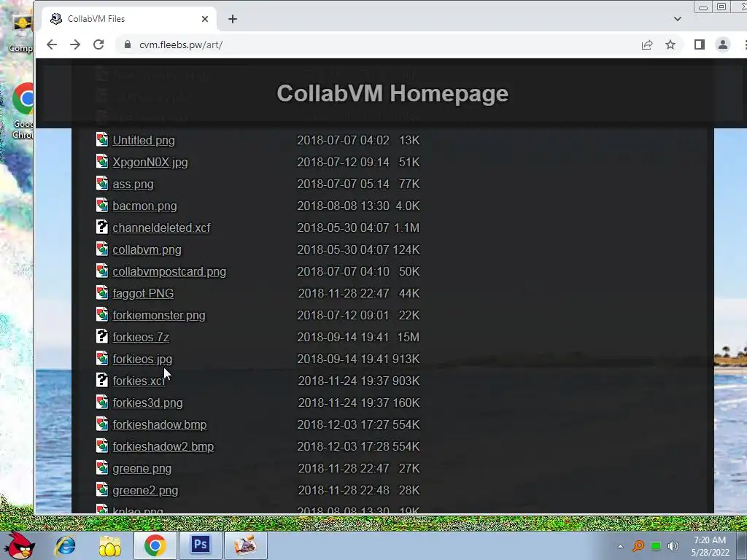747x560 pixels.
Task: Click the CollabVM Homepage heading
Action: point(392,93)
